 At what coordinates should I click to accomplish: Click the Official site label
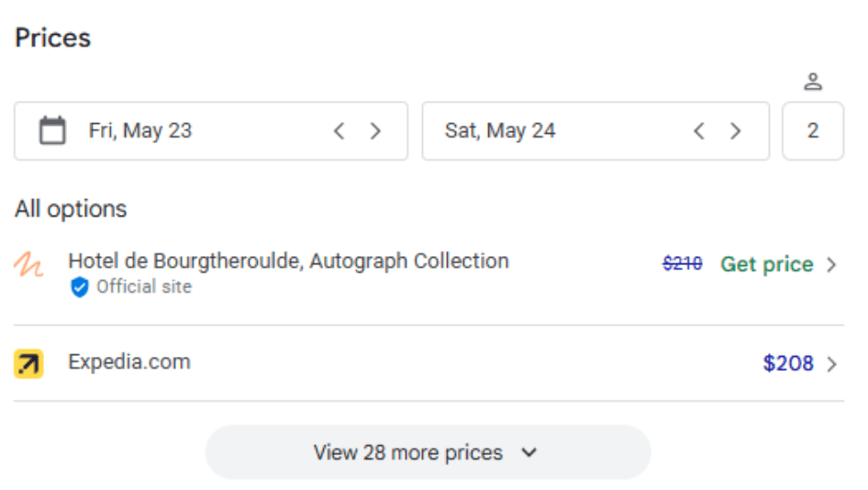click(x=144, y=287)
